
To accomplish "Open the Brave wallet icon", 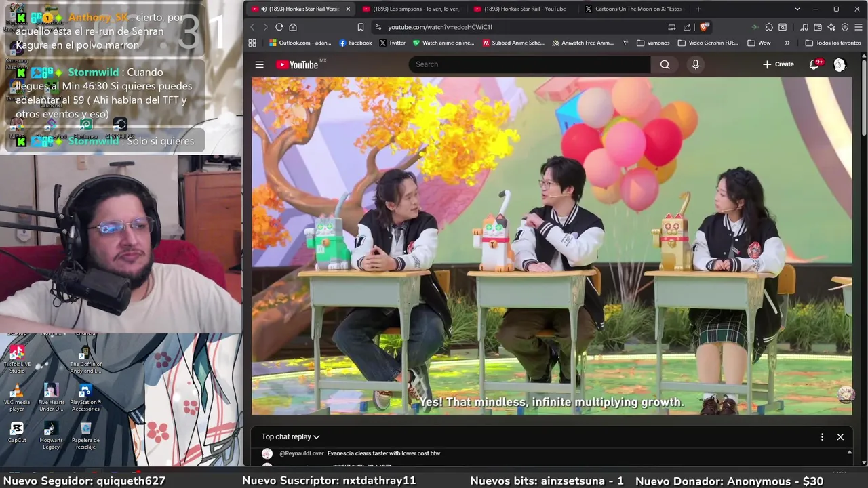I will [x=818, y=27].
